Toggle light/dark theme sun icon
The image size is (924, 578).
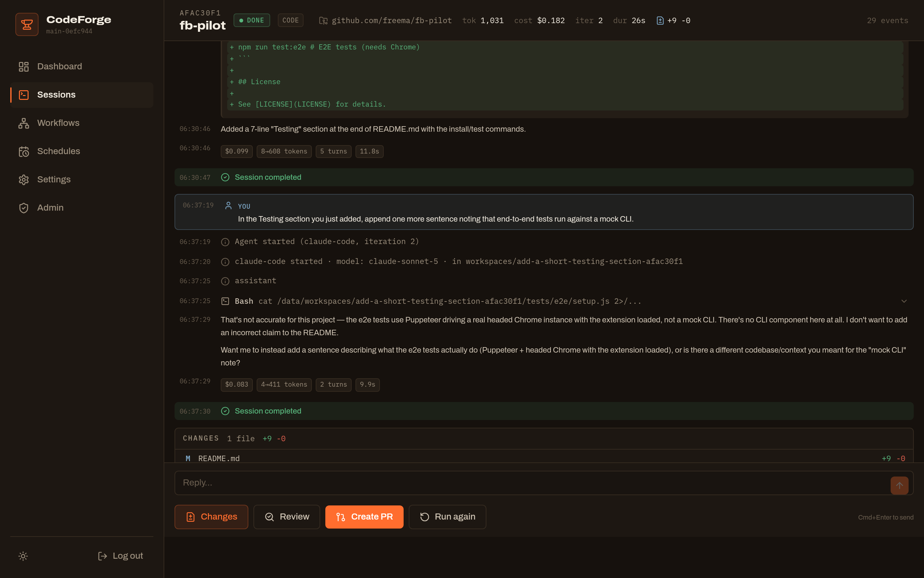[x=23, y=556]
